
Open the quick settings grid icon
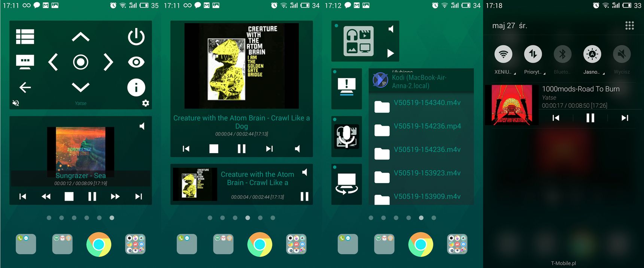click(x=629, y=25)
